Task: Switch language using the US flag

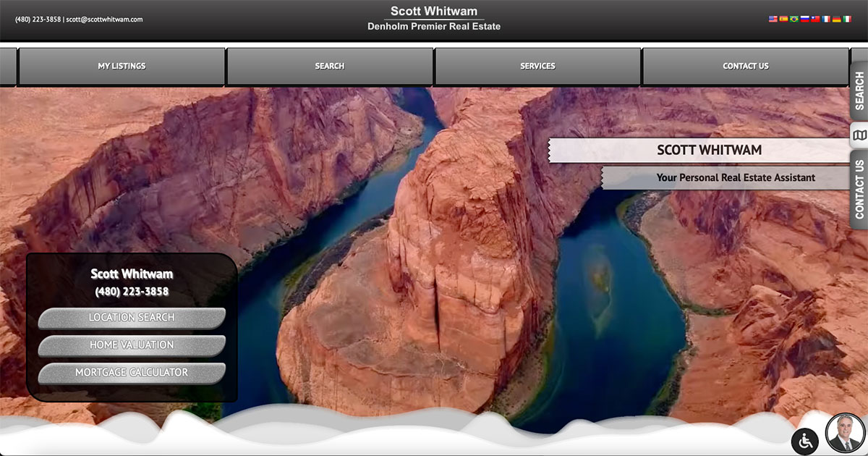Action: click(x=773, y=20)
